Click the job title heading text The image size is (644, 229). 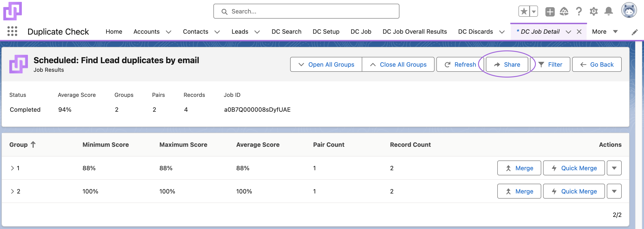pos(116,60)
